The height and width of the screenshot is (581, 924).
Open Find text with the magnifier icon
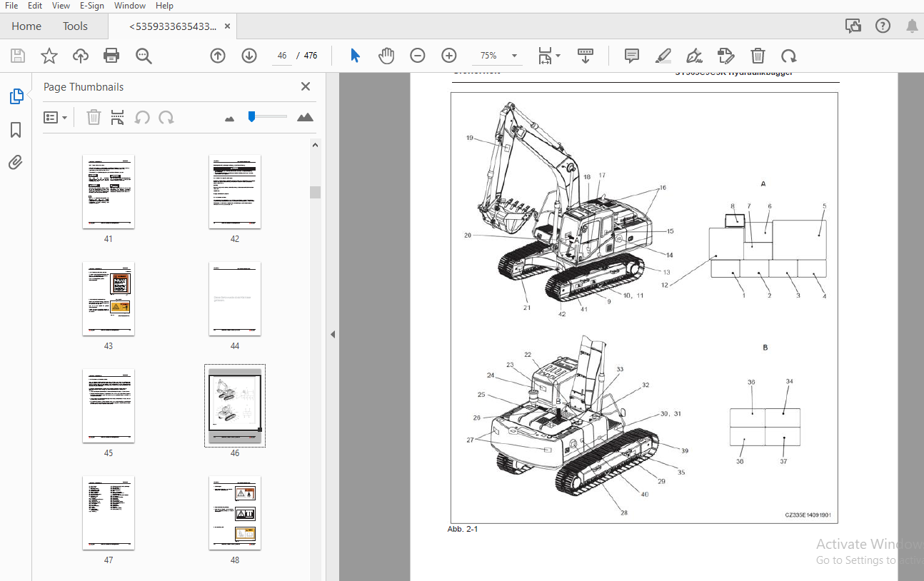(144, 56)
